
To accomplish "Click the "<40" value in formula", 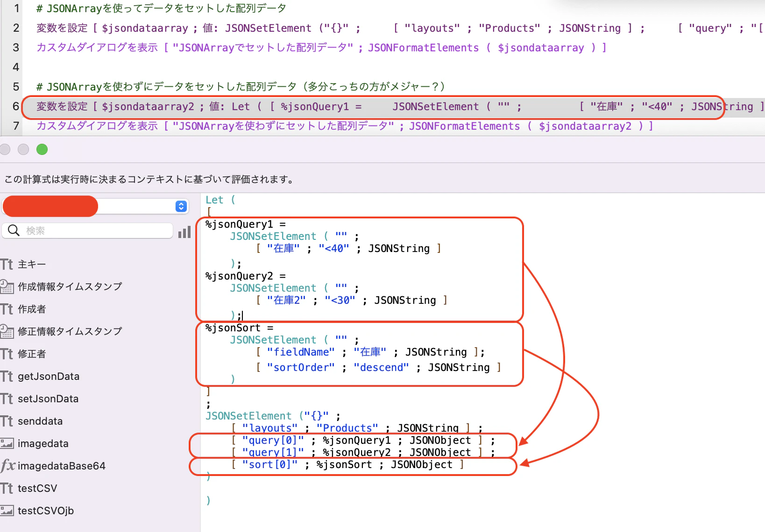I will 334,248.
